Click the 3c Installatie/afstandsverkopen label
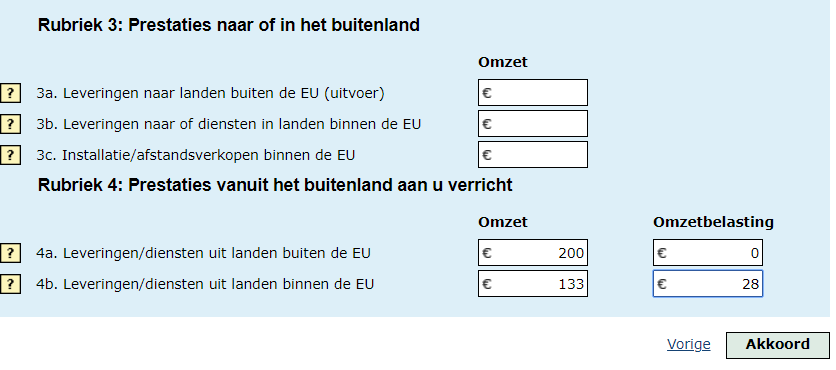 point(196,155)
